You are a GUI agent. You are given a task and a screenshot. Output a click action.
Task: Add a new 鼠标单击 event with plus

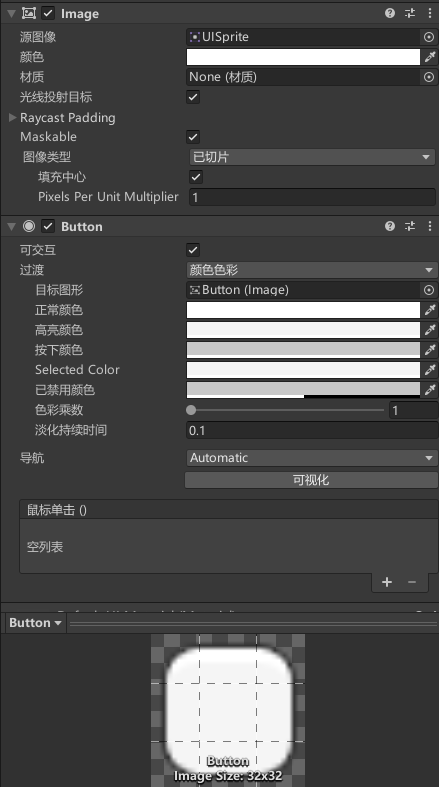coord(387,582)
